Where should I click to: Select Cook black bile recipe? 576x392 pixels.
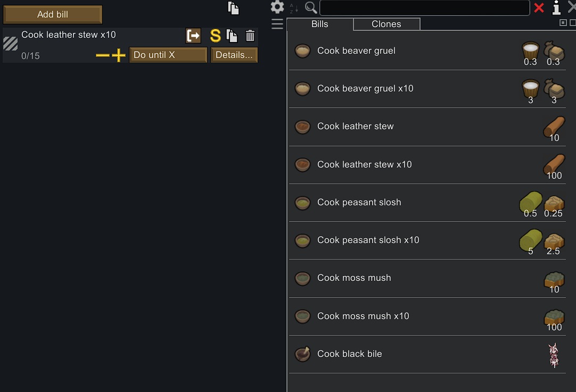(x=427, y=354)
